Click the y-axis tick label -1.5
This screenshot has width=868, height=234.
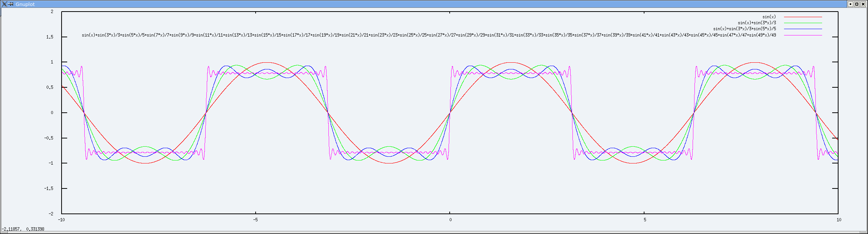click(49, 188)
